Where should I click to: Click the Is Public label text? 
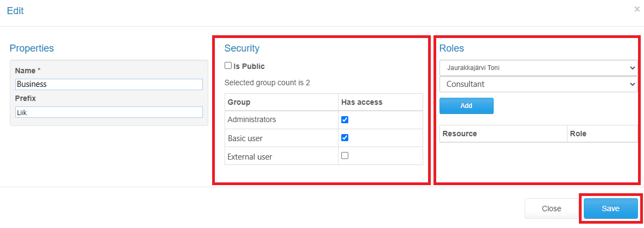(x=249, y=66)
